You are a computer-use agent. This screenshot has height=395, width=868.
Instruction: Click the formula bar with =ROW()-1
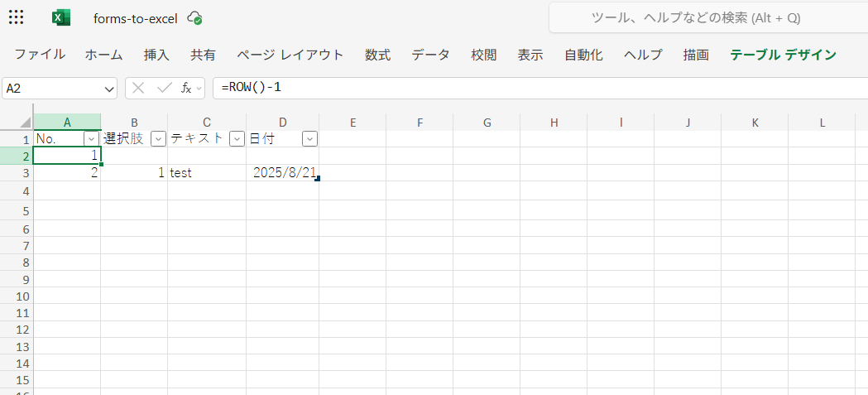(x=540, y=88)
